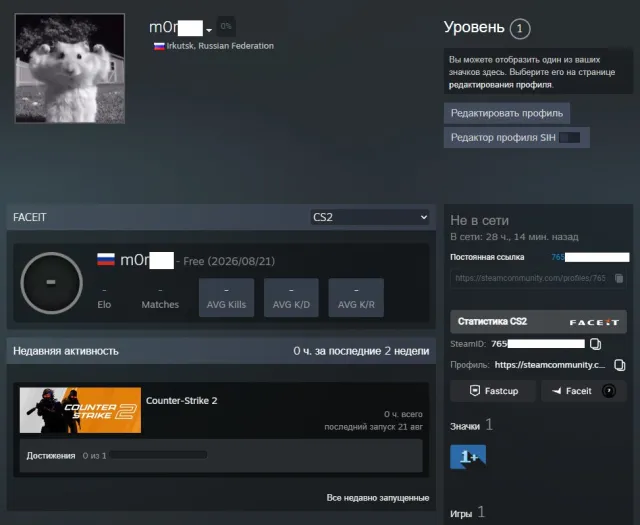
Task: Open Достижения achievements row
Action: pyautogui.click(x=221, y=456)
